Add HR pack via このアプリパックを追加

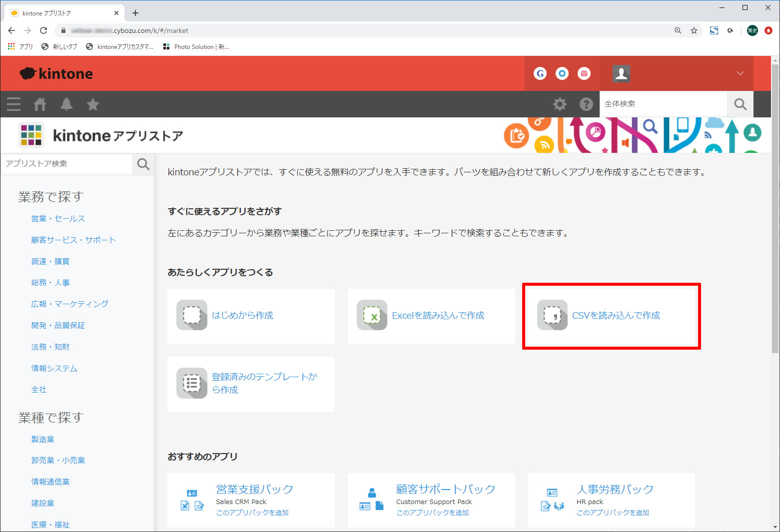point(613,513)
